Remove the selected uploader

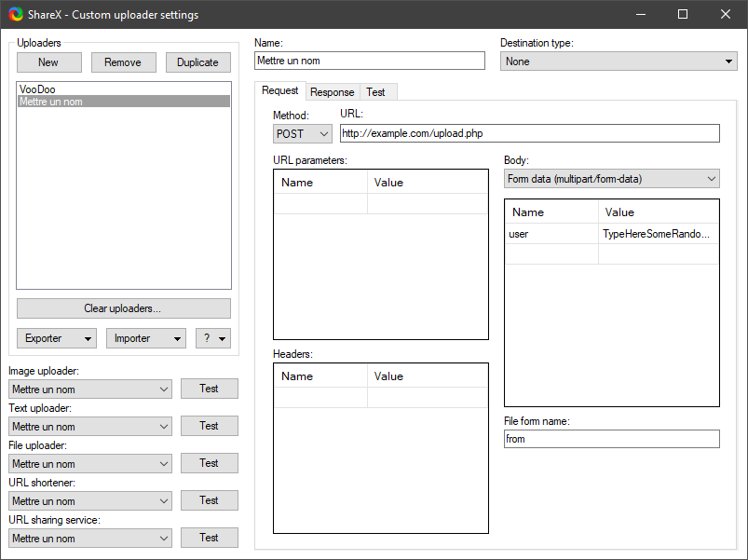click(124, 62)
